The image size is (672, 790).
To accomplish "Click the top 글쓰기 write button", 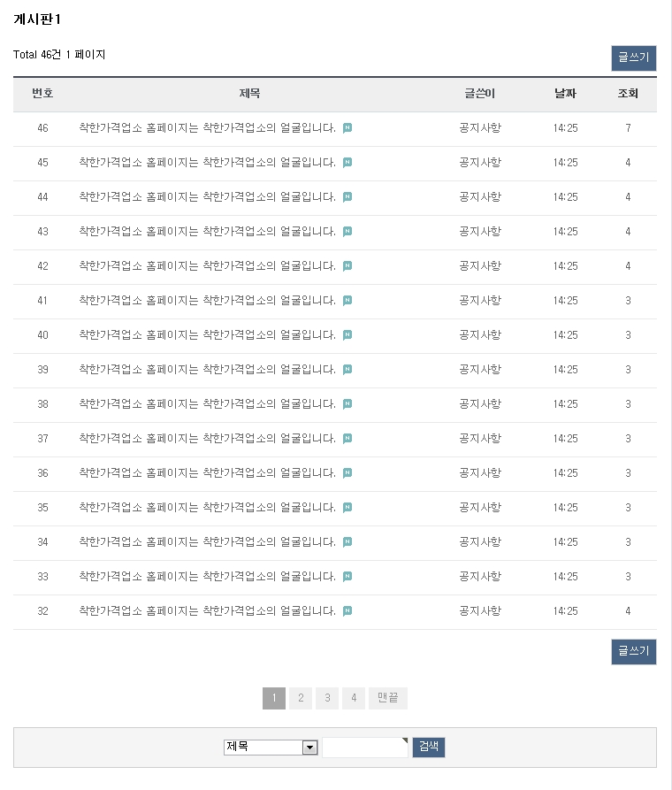I will tap(634, 58).
